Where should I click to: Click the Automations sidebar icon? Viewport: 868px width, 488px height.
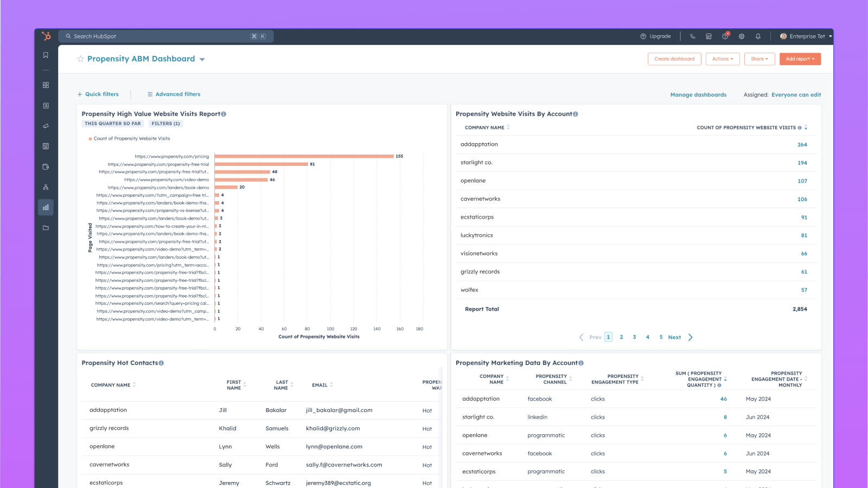pos(46,187)
